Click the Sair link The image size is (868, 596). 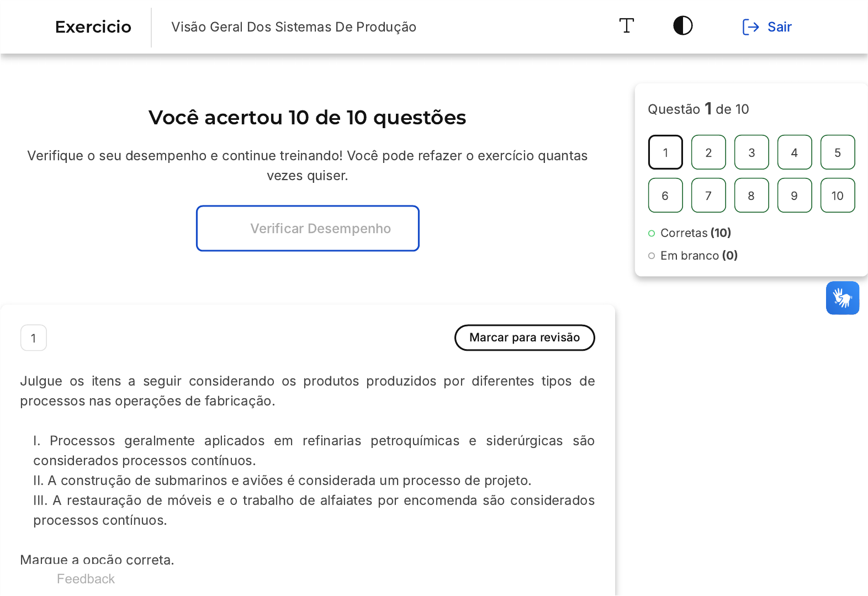[779, 27]
